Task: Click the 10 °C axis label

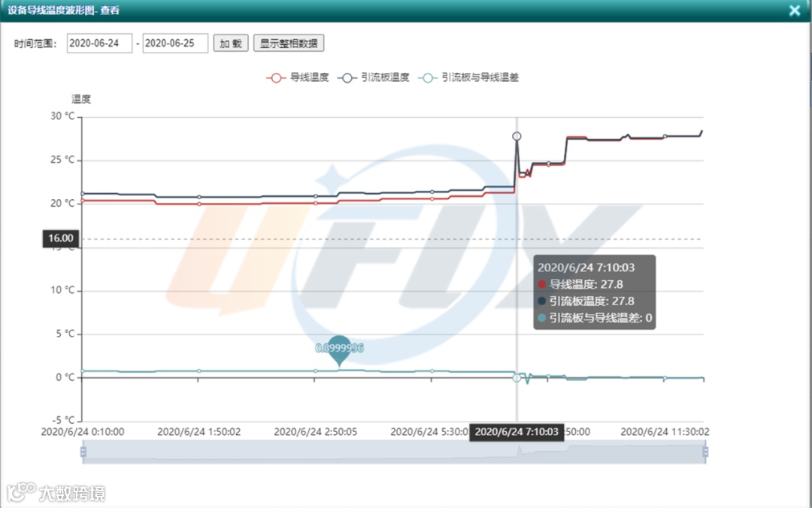Action: [x=62, y=290]
